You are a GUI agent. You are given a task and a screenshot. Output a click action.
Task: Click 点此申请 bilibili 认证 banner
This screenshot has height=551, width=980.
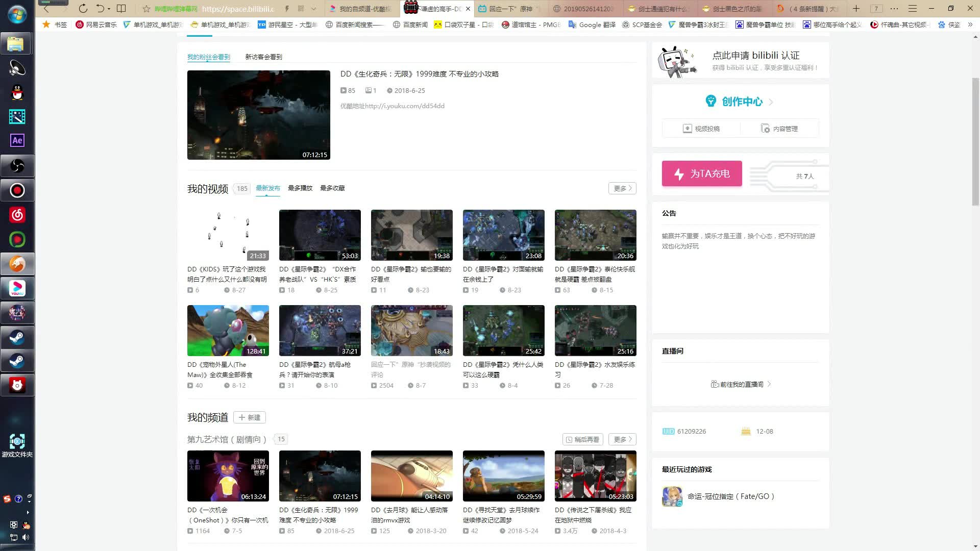[x=740, y=60]
